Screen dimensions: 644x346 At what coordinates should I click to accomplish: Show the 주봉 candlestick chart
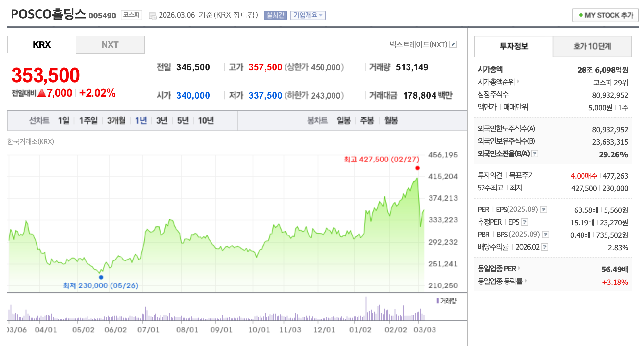click(x=367, y=121)
